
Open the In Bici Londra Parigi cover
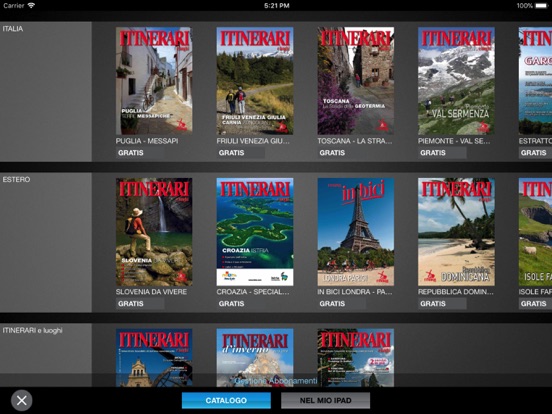point(356,232)
